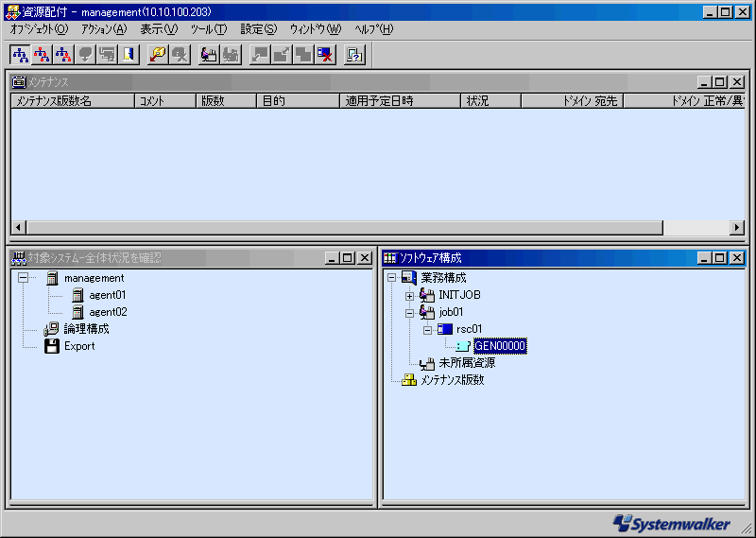Click the 版数 column header
756x538 pixels.
click(x=226, y=101)
